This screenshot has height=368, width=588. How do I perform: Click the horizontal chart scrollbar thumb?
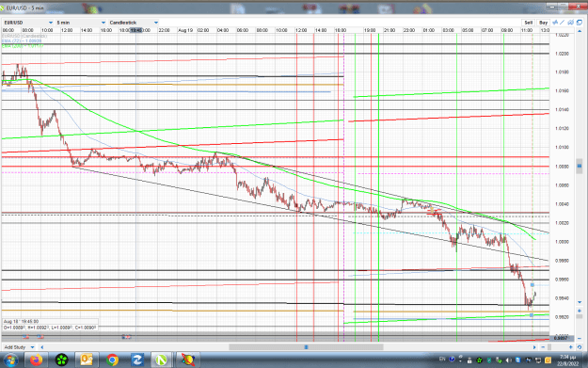[306, 347]
